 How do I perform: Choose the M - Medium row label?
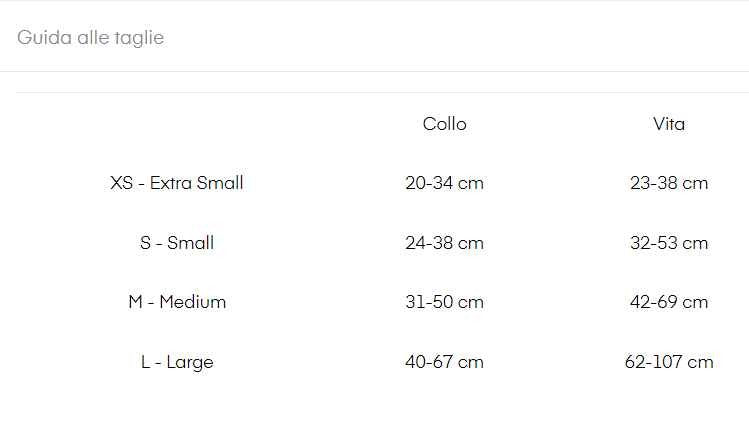tap(177, 302)
